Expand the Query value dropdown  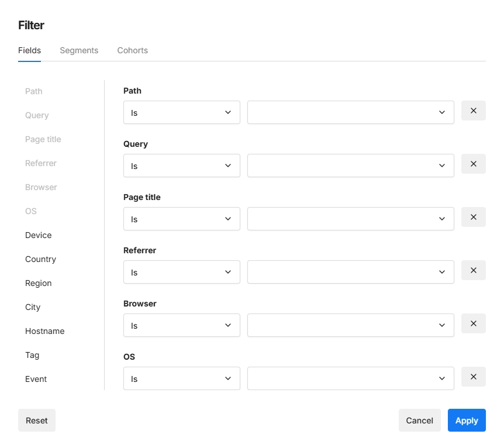pos(350,166)
